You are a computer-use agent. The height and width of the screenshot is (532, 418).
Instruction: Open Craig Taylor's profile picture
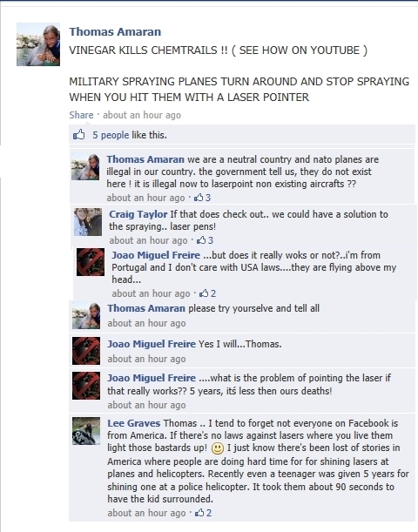click(x=88, y=222)
